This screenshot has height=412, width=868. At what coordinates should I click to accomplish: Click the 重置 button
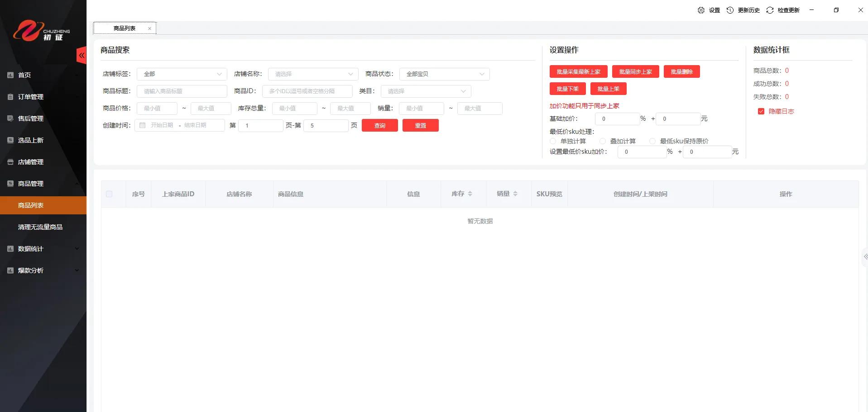point(421,125)
